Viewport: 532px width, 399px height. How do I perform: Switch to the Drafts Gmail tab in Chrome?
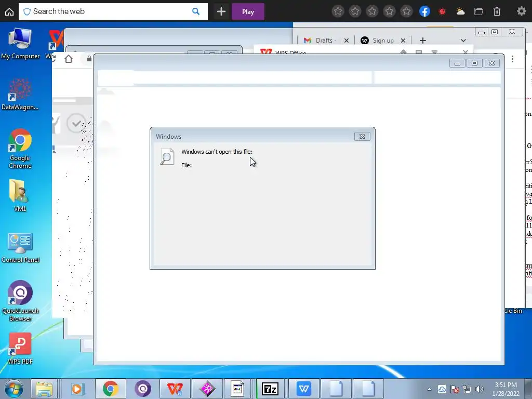[320, 41]
